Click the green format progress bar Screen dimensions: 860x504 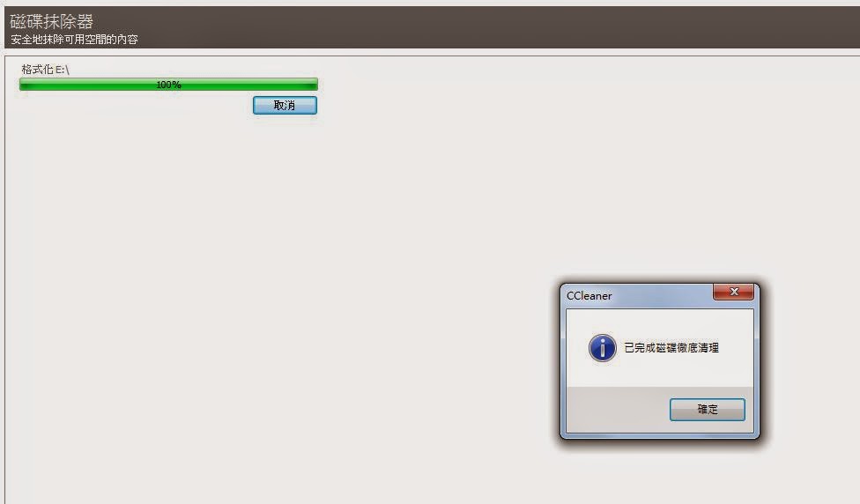click(x=168, y=85)
